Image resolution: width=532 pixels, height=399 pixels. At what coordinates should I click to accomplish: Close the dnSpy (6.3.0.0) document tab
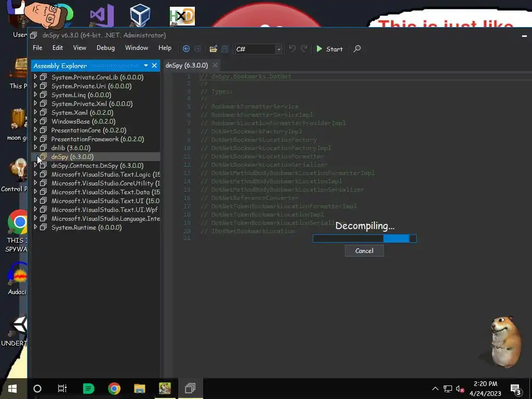(x=215, y=65)
